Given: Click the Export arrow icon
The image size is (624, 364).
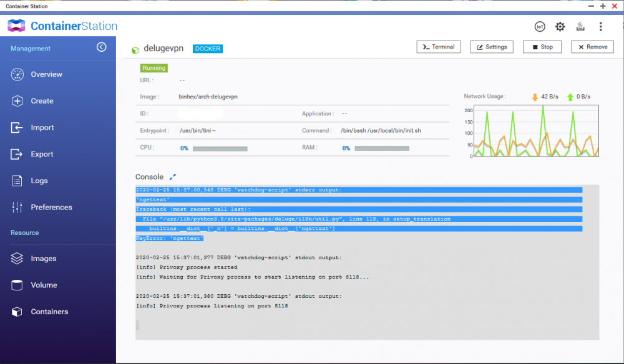Looking at the screenshot, I should 17,154.
